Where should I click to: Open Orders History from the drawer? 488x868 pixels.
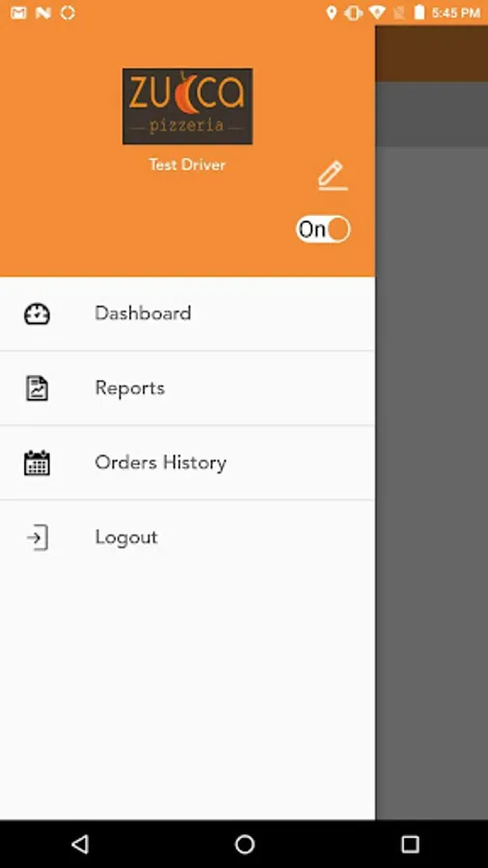[187, 463]
